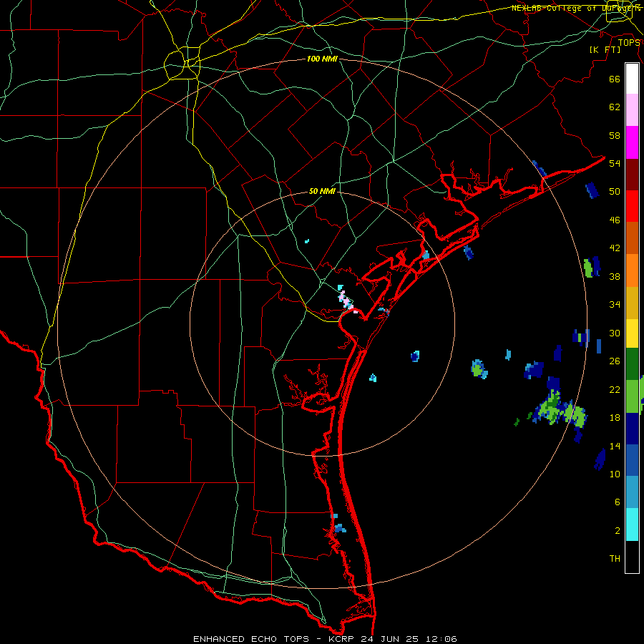Click the scale value '62'

pos(615,107)
